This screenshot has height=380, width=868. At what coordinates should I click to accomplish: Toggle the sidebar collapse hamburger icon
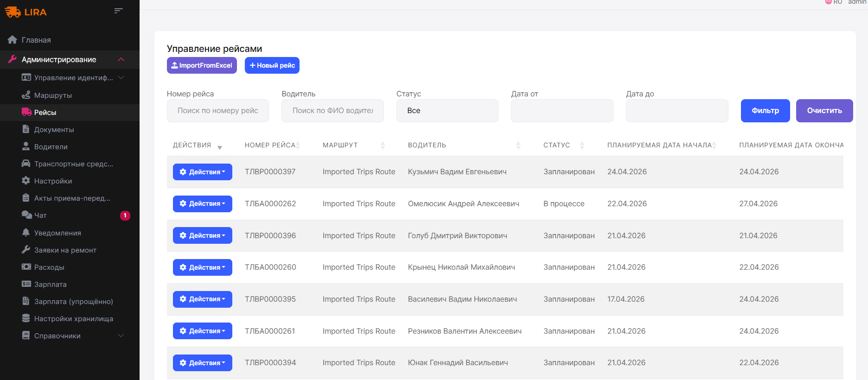coord(119,11)
